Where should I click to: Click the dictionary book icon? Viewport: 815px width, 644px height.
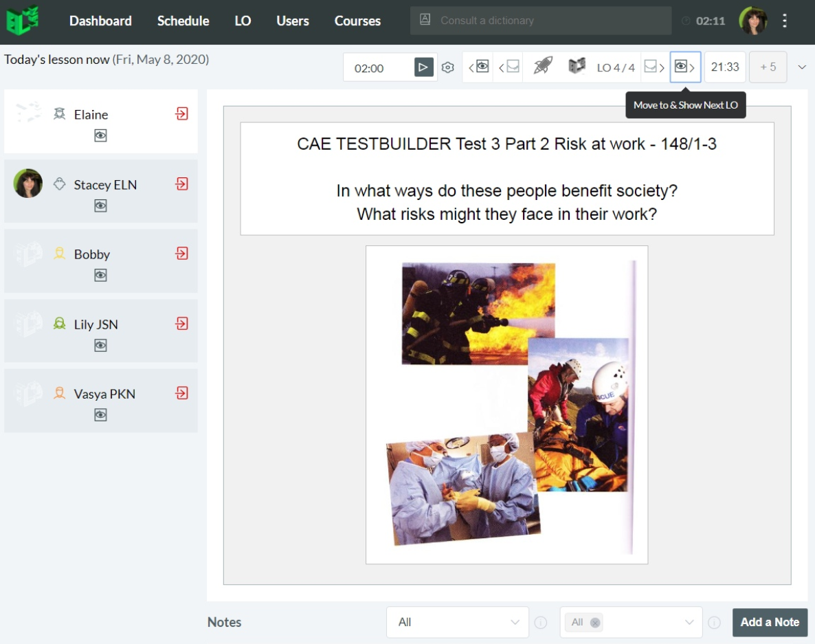pos(425,20)
